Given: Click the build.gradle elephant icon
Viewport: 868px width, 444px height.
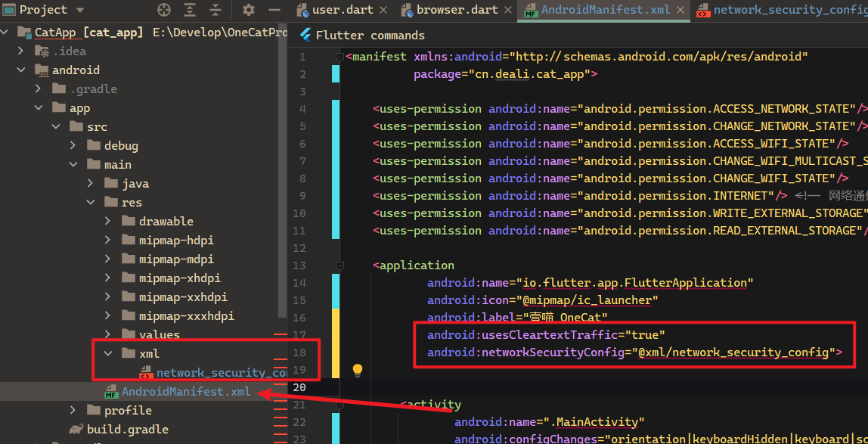Looking at the screenshot, I should click(x=76, y=429).
